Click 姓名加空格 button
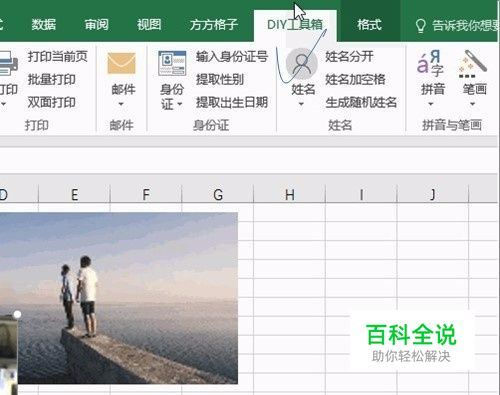The height and width of the screenshot is (395, 500). pos(355,79)
